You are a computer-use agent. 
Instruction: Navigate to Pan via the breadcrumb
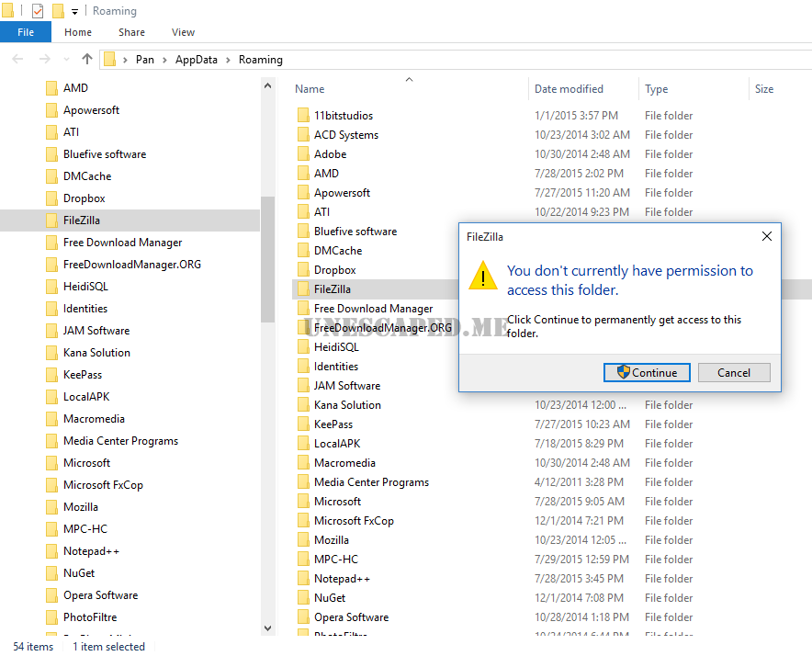point(144,59)
